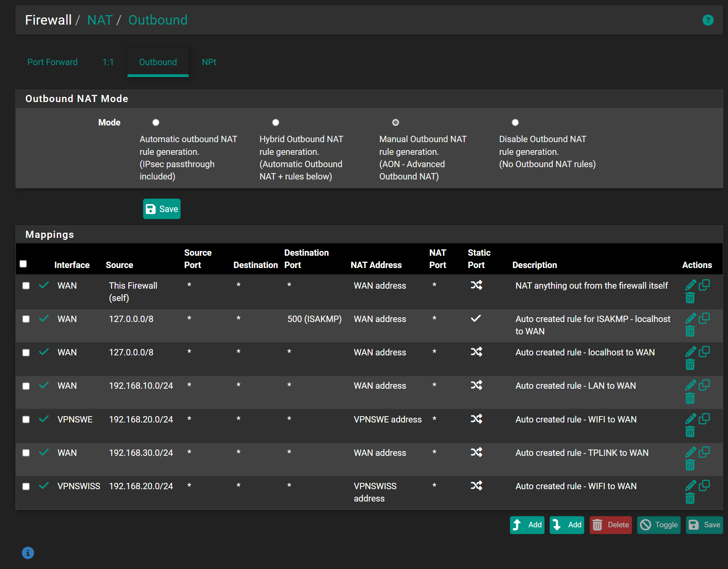Click the '192.168.10.0/24' source cell

point(141,386)
